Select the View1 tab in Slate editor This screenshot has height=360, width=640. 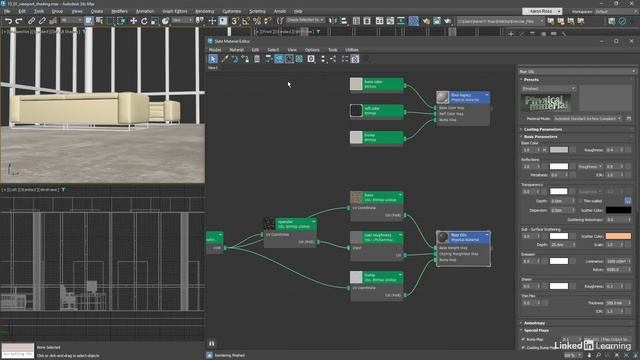[x=213, y=68]
